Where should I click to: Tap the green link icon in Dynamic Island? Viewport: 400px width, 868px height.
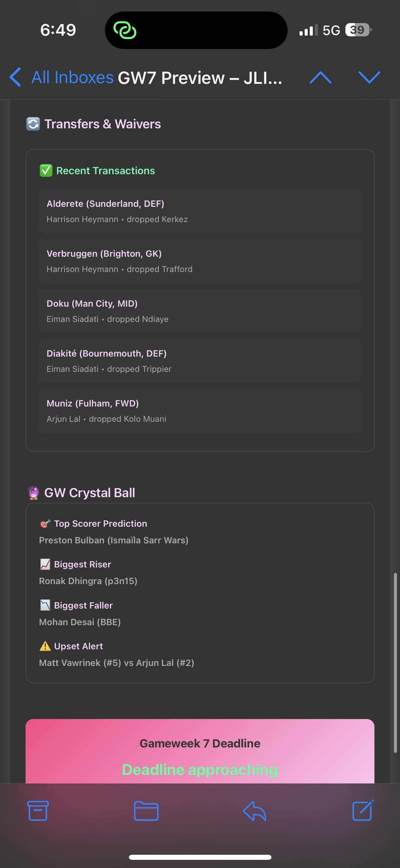pos(125,30)
